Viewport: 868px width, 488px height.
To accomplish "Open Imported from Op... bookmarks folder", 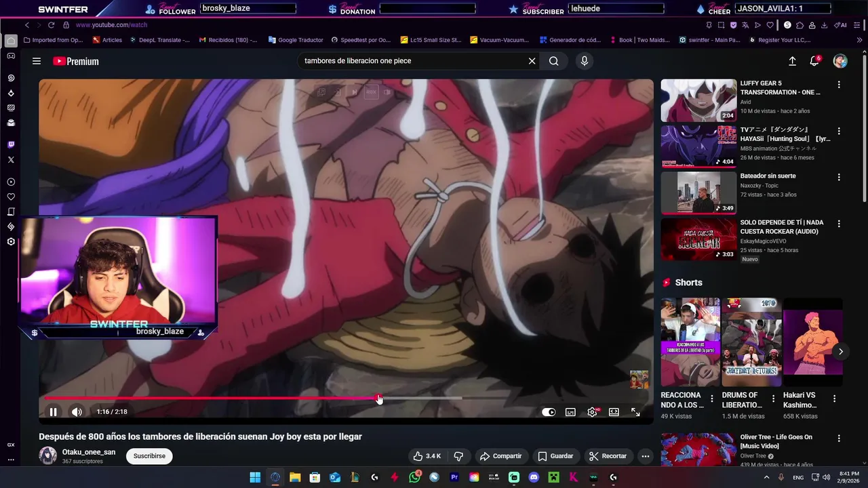I will (x=53, y=40).
